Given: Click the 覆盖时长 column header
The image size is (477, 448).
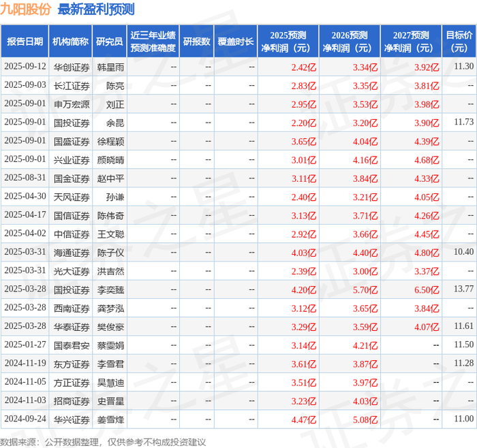Looking at the screenshot, I should point(236,42).
